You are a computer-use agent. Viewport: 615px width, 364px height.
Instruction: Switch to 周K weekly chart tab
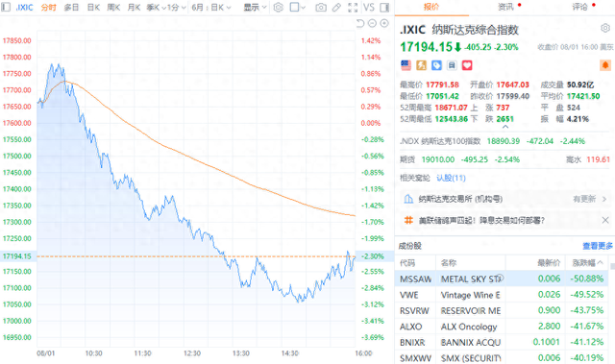pos(113,7)
